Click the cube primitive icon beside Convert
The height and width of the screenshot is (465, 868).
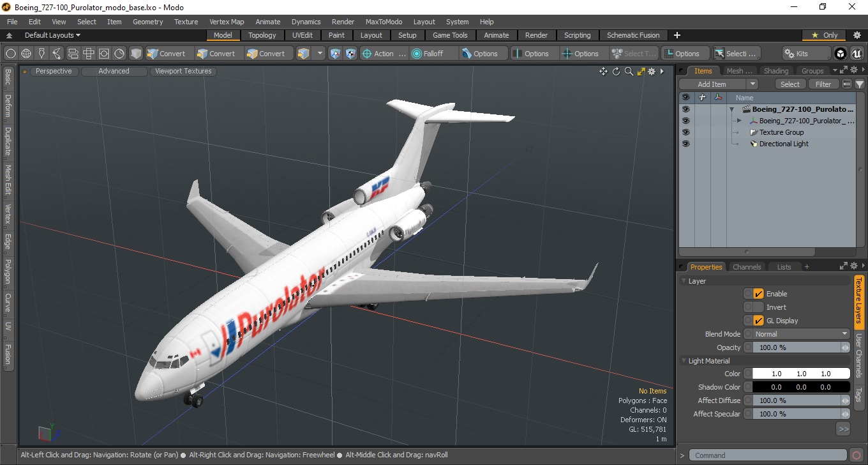point(136,54)
